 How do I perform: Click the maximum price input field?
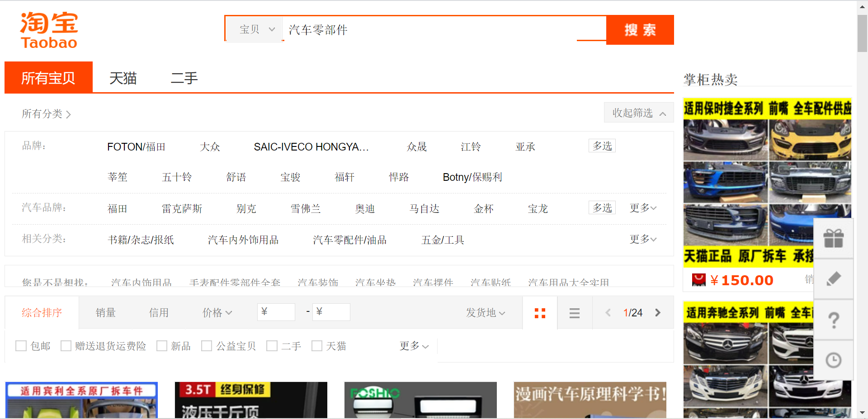[x=331, y=312]
